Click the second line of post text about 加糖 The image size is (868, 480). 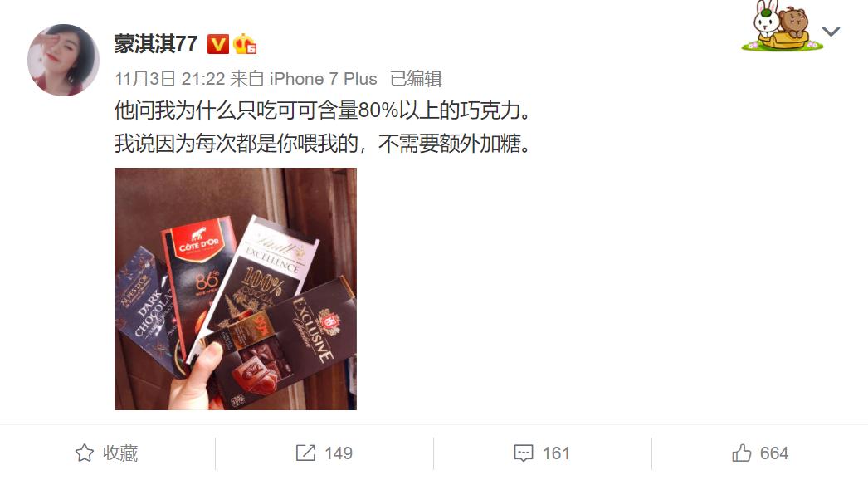[x=322, y=144]
